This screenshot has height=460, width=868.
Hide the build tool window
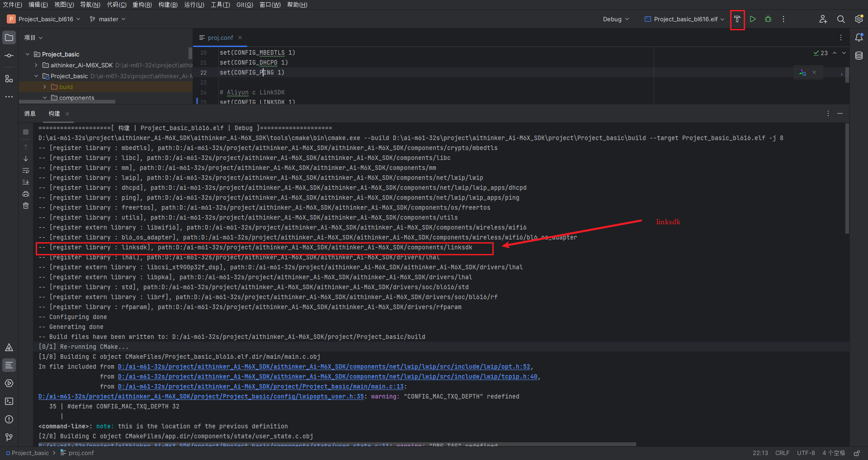click(x=840, y=113)
